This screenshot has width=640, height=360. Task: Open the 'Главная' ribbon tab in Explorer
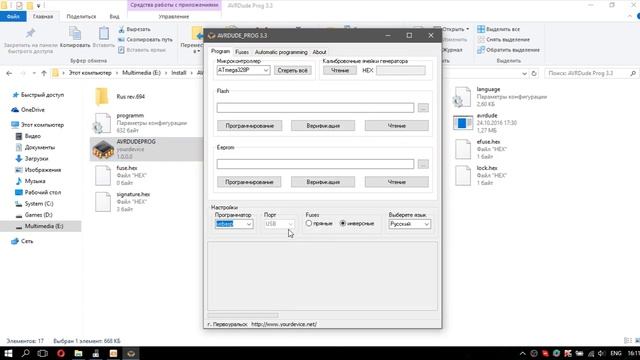click(x=43, y=17)
